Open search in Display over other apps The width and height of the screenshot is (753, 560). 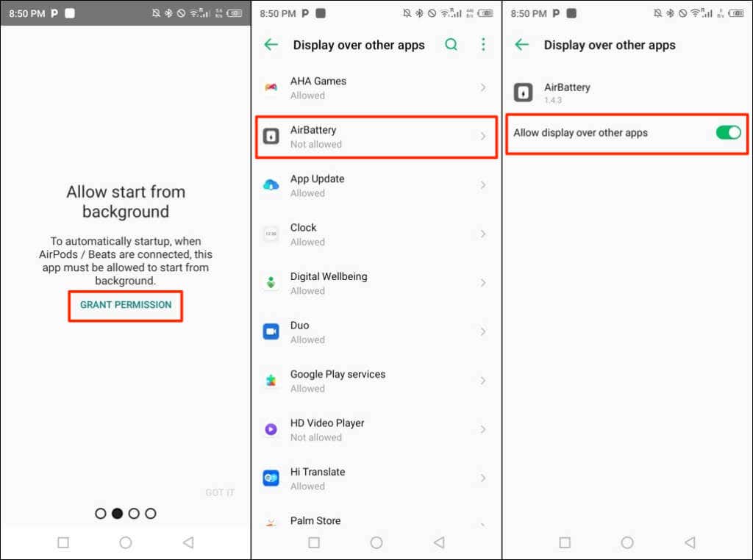(x=451, y=45)
